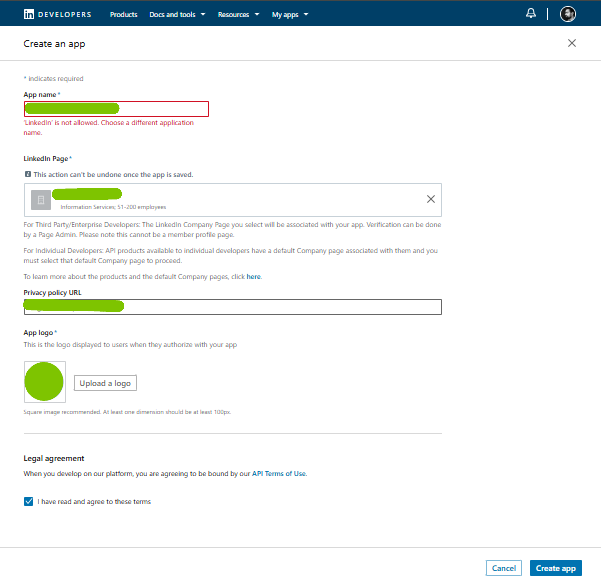Open the profile avatar menu
The height and width of the screenshot is (585, 601).
(568, 14)
